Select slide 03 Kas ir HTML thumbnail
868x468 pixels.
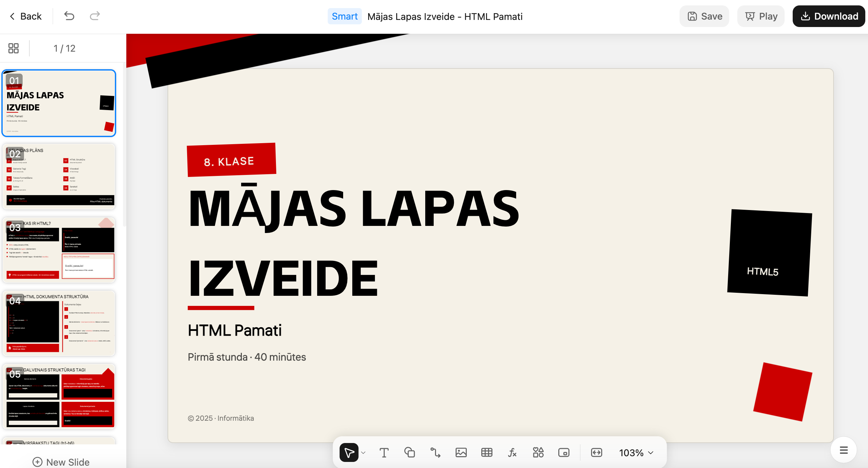tap(59, 250)
